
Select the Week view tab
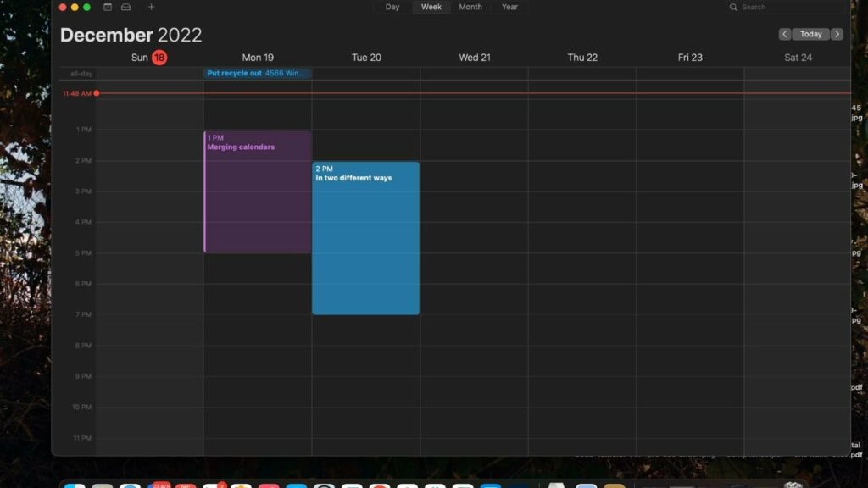431,7
